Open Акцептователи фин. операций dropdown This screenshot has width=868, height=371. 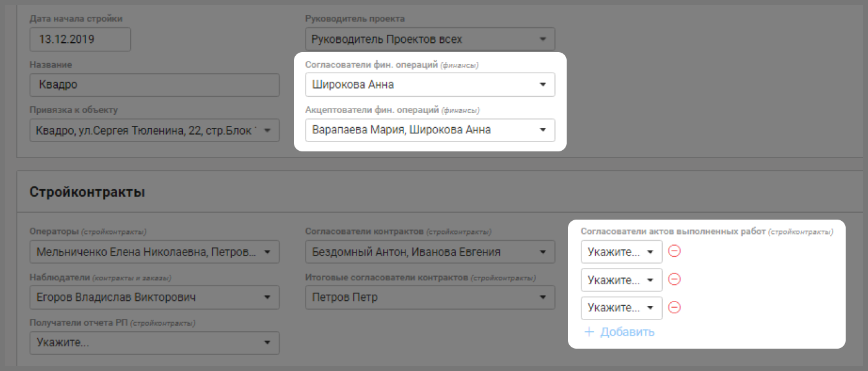(430, 130)
